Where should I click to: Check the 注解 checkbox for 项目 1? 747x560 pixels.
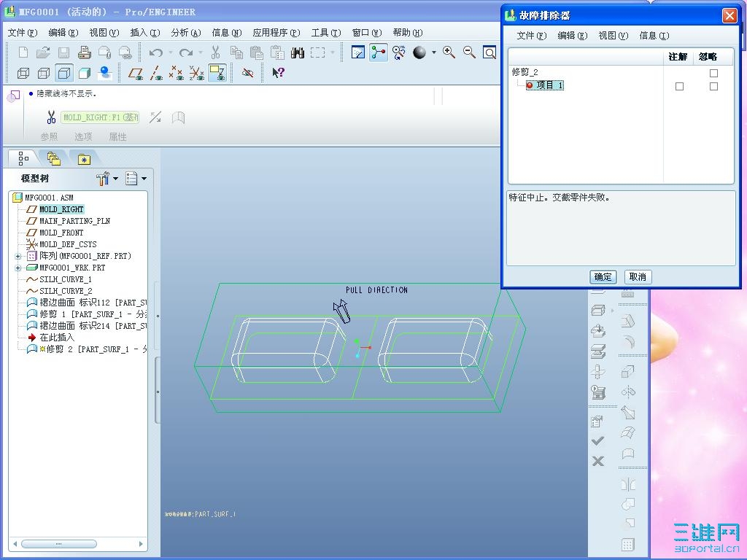click(679, 86)
